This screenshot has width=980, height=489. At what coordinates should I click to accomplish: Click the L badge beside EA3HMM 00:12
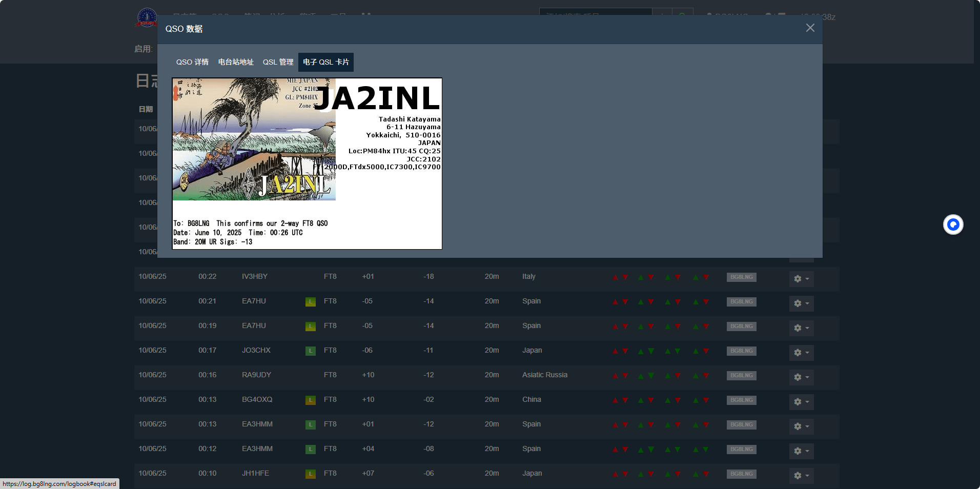311,450
